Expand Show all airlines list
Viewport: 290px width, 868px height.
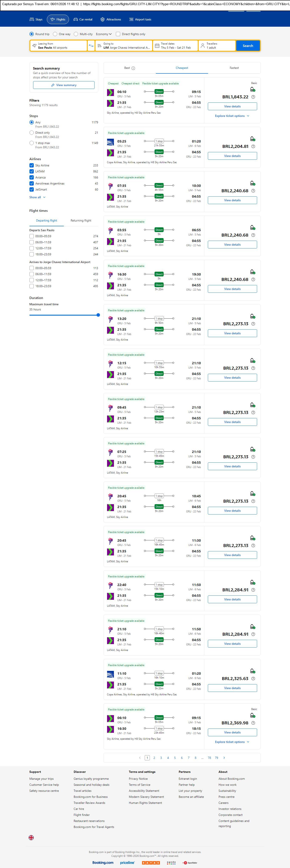tap(37, 197)
